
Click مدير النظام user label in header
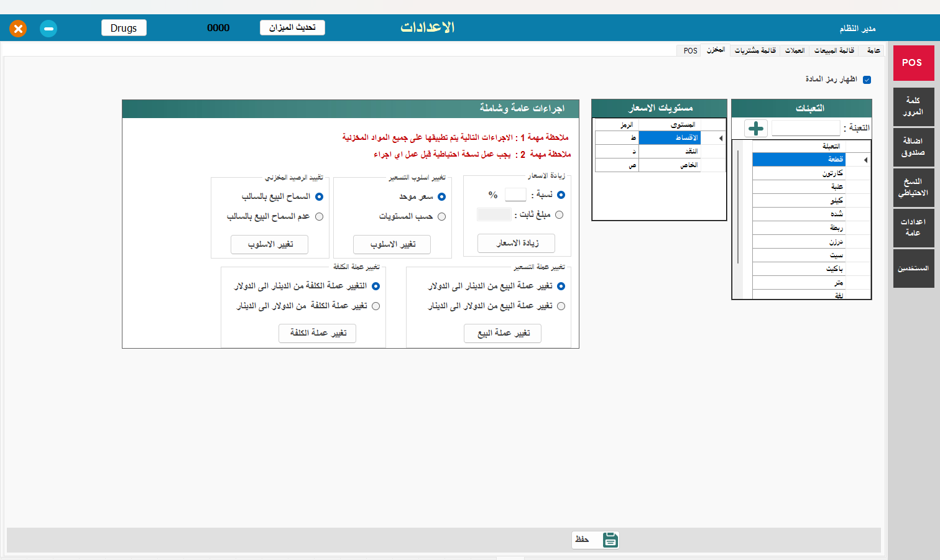pyautogui.click(x=857, y=29)
